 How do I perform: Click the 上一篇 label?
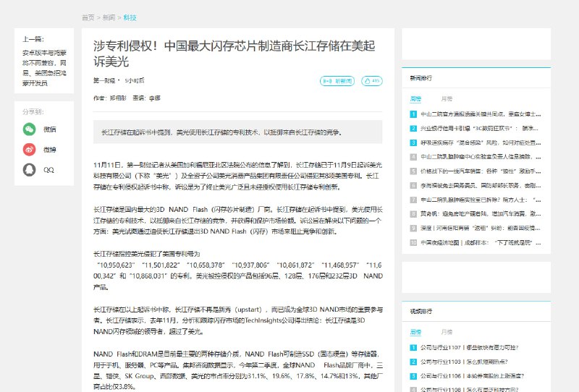pos(33,39)
